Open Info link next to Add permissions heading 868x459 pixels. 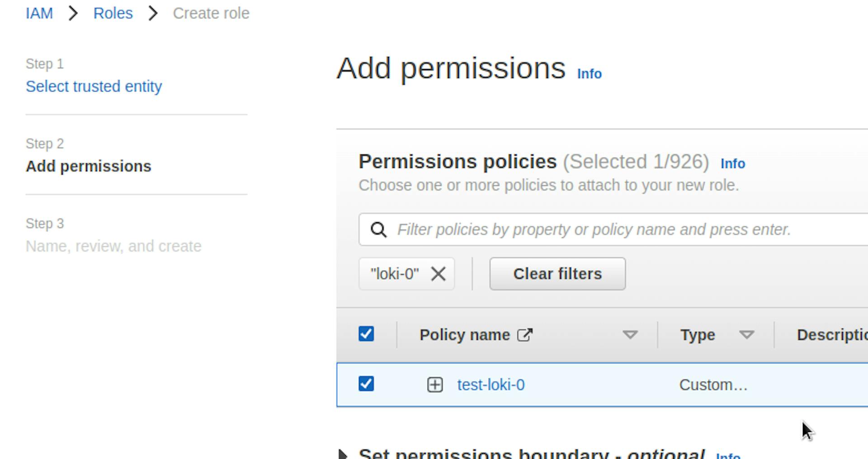coord(589,74)
